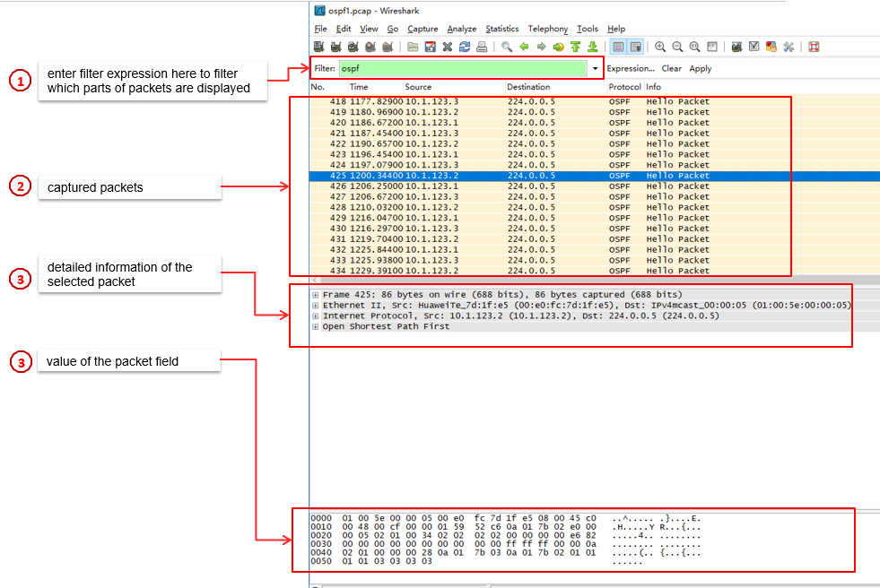
Task: Go back in packet history
Action: [x=524, y=48]
